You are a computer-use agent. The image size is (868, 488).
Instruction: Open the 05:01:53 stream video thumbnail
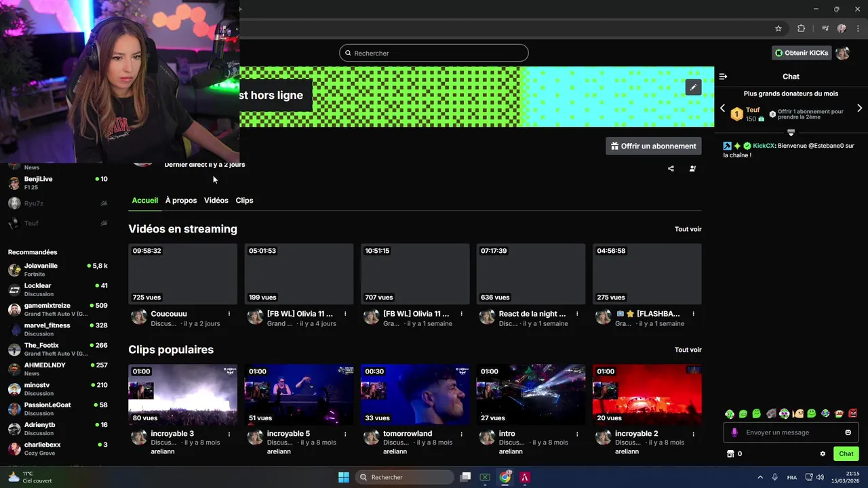tap(299, 274)
